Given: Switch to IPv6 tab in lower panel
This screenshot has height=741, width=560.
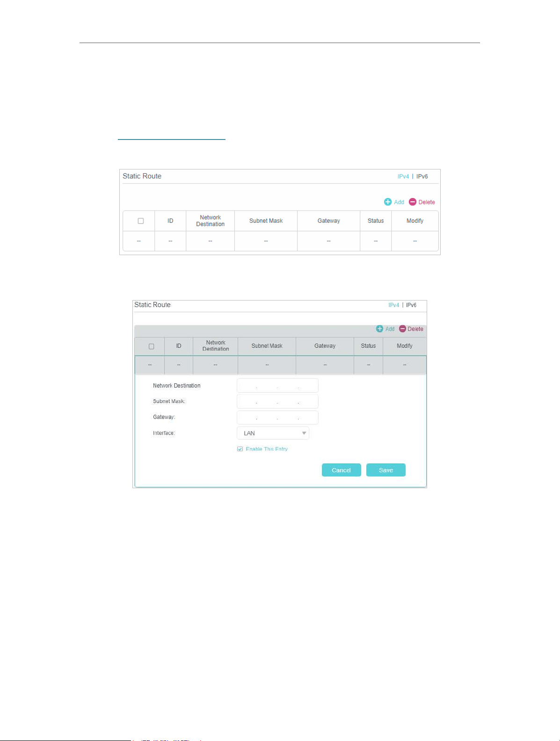Looking at the screenshot, I should point(411,305).
